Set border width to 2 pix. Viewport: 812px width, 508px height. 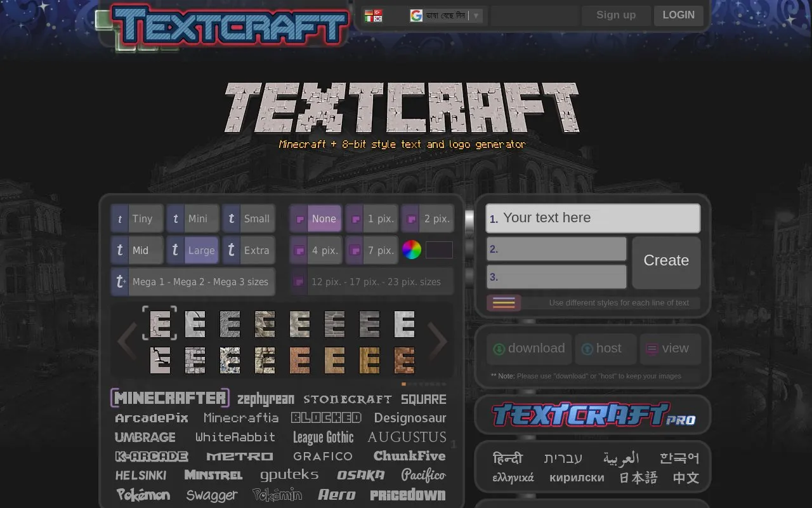coord(428,218)
